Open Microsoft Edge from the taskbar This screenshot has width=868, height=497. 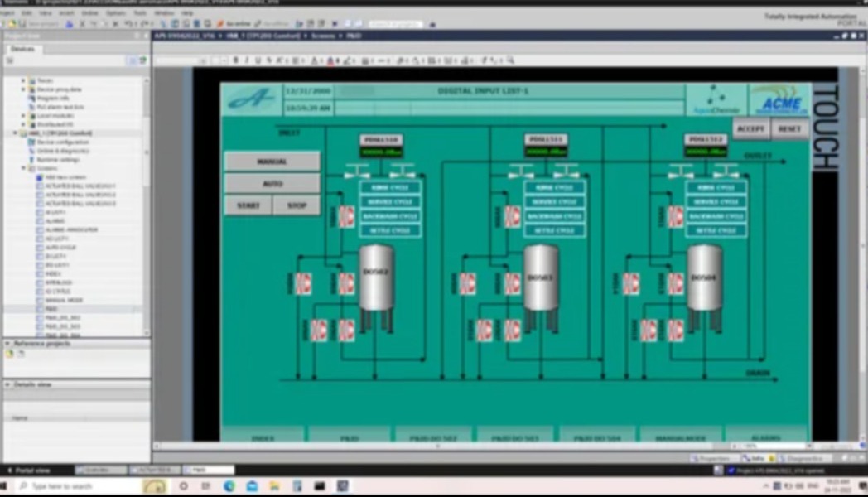point(229,486)
